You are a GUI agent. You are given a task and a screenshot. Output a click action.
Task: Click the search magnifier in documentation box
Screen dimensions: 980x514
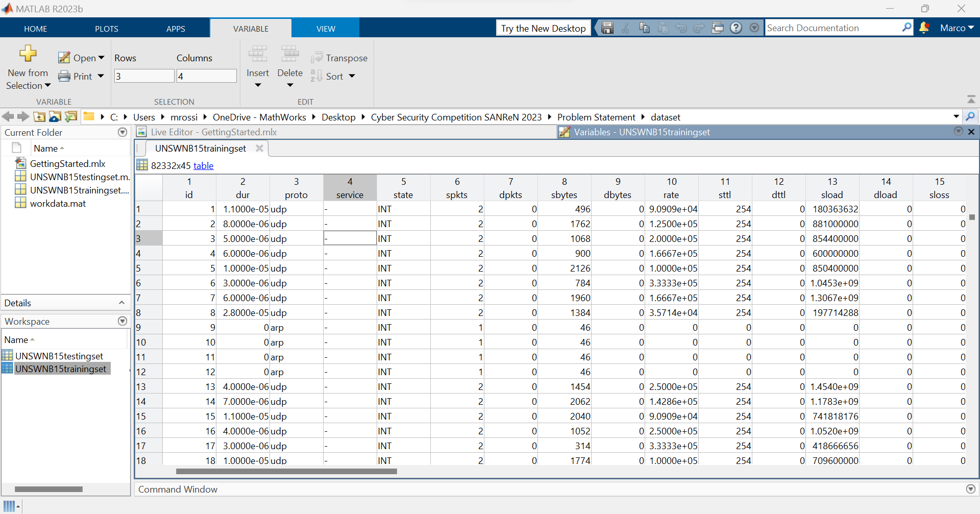[x=906, y=27]
